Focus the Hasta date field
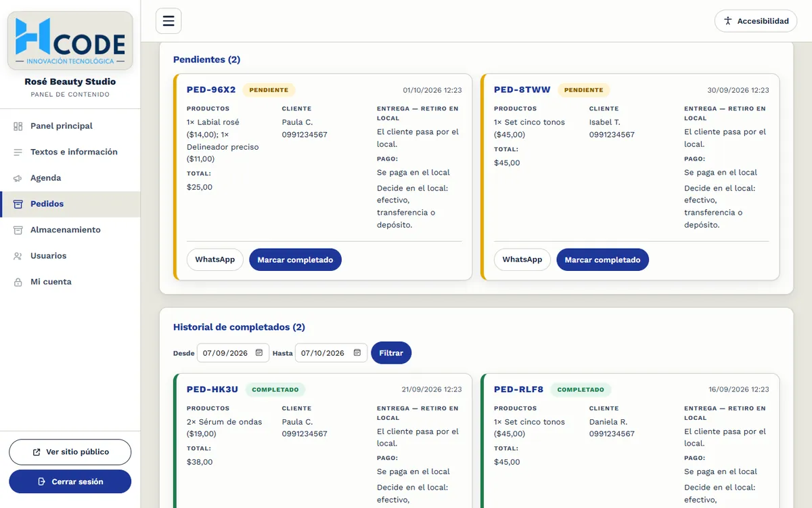812x508 pixels. click(x=332, y=353)
